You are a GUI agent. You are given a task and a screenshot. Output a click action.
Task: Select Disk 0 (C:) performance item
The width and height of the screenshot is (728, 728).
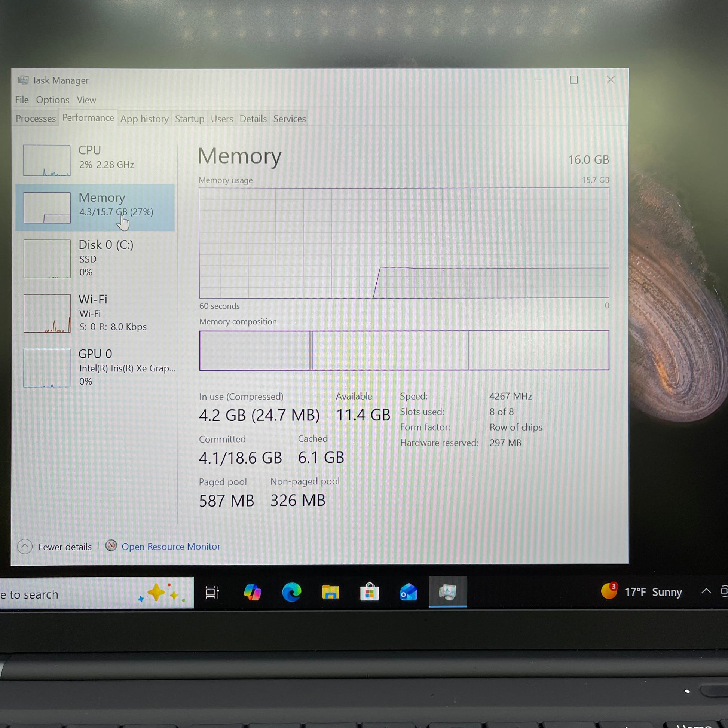(x=95, y=259)
